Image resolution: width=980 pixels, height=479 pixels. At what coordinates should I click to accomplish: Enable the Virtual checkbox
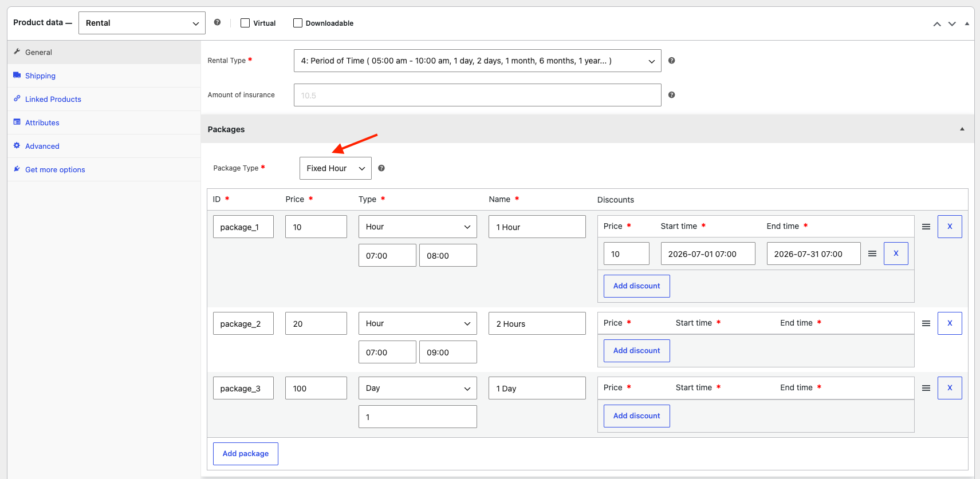coord(245,23)
